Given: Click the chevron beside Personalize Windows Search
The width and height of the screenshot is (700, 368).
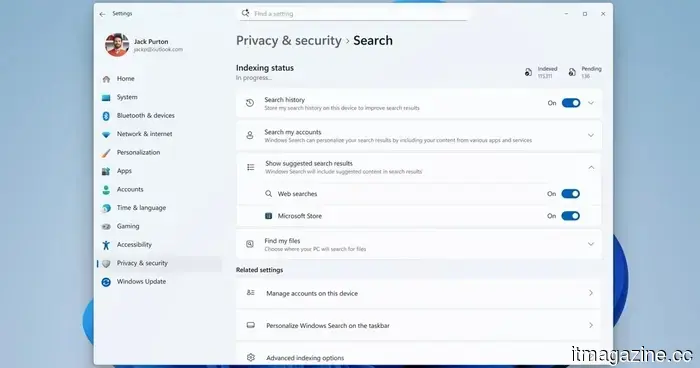Looking at the screenshot, I should point(591,326).
